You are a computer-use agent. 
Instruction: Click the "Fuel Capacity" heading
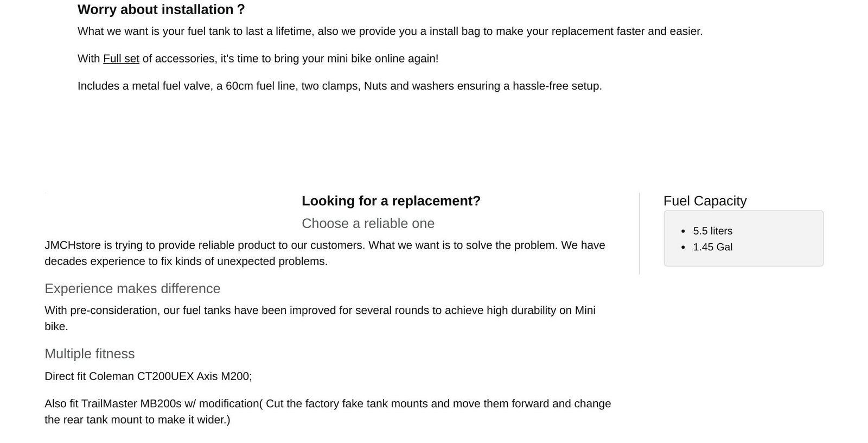pos(705,201)
